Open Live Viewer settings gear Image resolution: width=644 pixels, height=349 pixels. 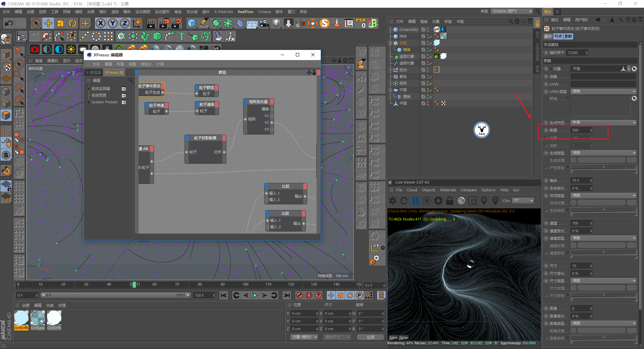tap(438, 201)
